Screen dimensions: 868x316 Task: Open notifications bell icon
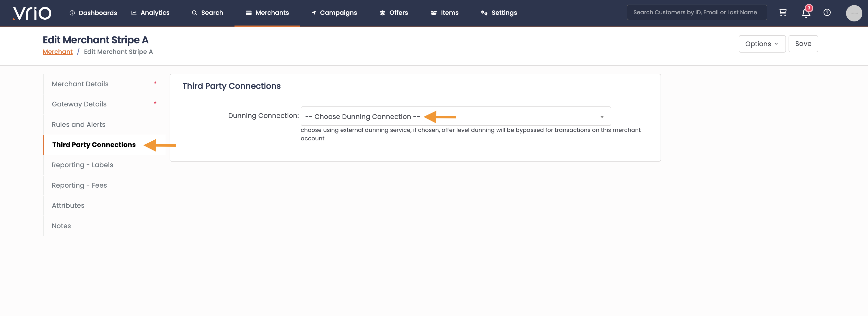pos(806,13)
